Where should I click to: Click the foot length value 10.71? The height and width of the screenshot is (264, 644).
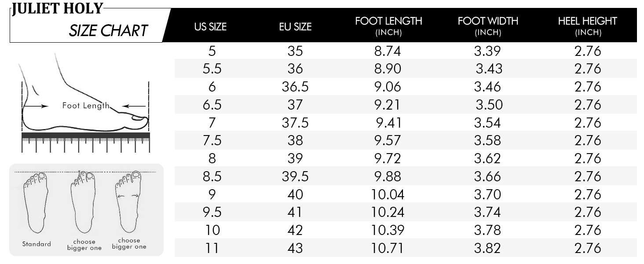(388, 248)
